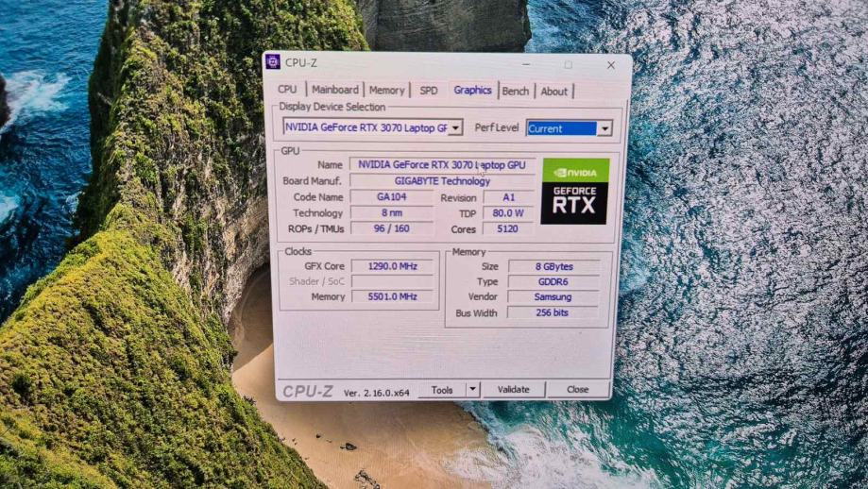Select the Graphics tab
The image size is (868, 489).
pos(472,91)
